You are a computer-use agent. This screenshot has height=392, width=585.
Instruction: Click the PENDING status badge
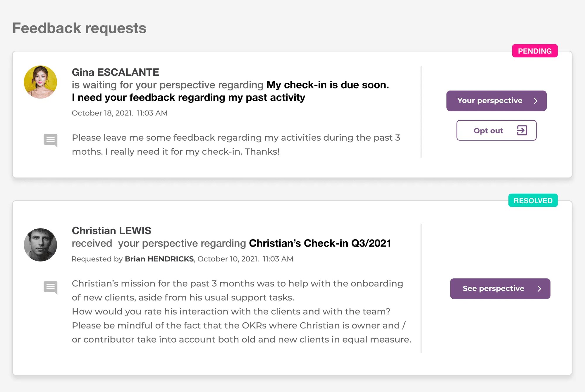535,51
